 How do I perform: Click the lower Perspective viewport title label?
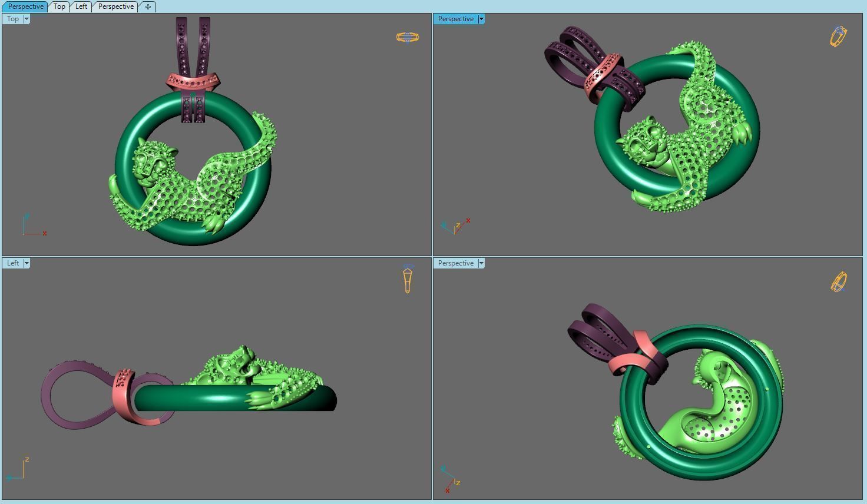tap(456, 263)
